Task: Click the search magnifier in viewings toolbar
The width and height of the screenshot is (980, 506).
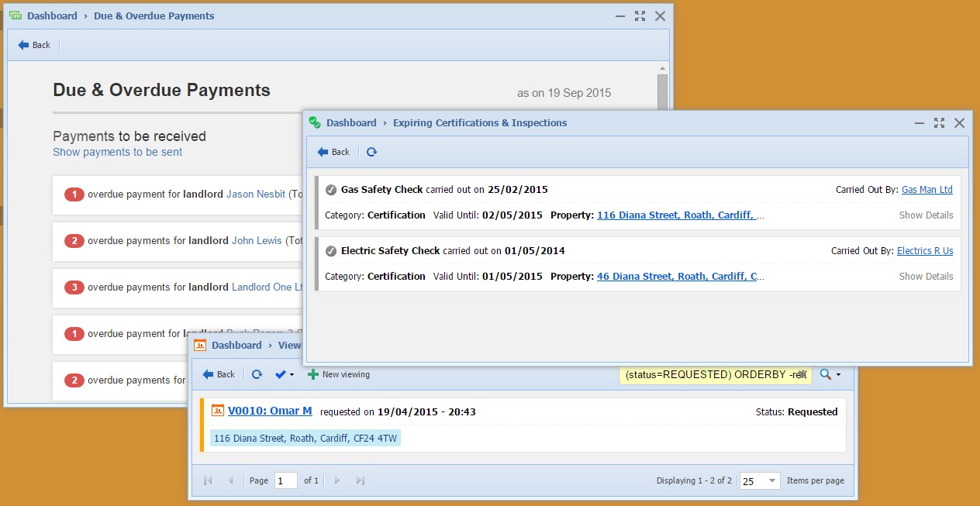Action: coord(826,374)
